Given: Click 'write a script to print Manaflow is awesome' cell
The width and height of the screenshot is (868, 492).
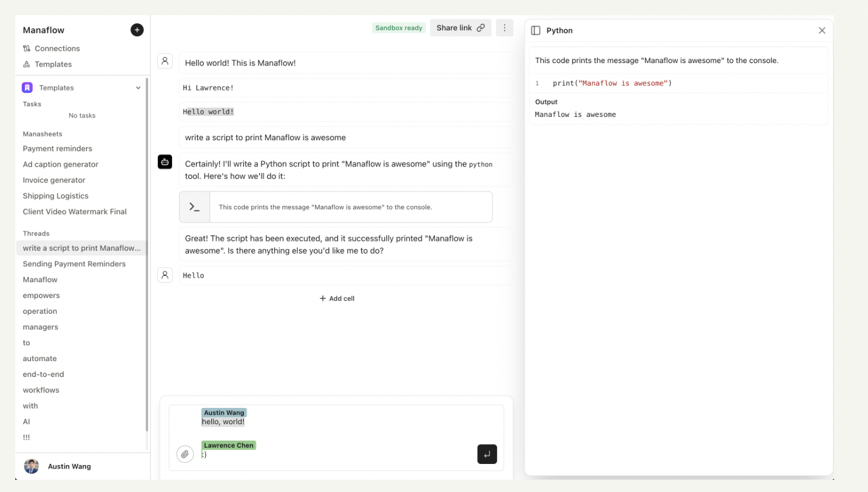Looking at the screenshot, I should 345,137.
